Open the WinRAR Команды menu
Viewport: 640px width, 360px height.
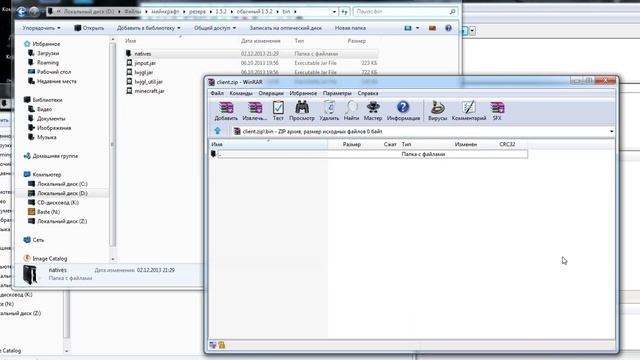click(241, 93)
